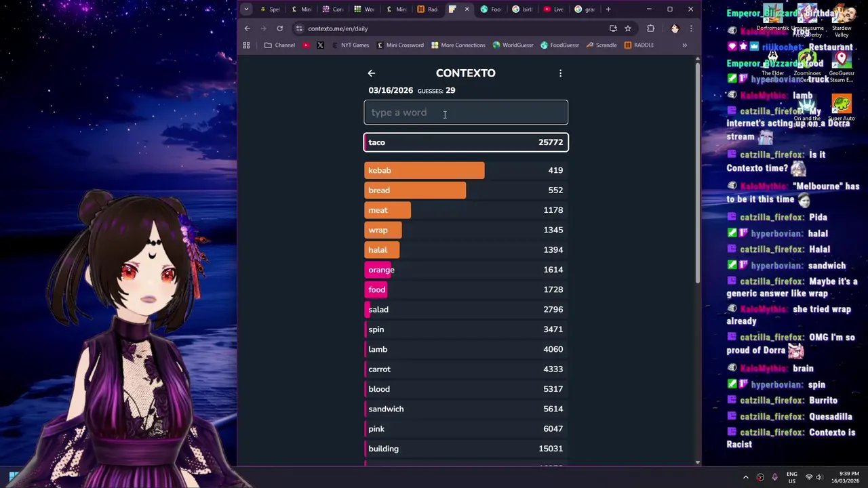Screen dimensions: 868x488
Task: Click the 'kebab' guess row
Action: [x=466, y=170]
